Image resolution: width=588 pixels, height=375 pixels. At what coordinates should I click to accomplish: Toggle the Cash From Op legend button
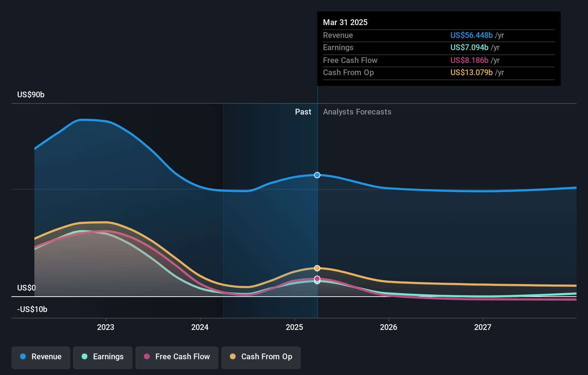(261, 357)
